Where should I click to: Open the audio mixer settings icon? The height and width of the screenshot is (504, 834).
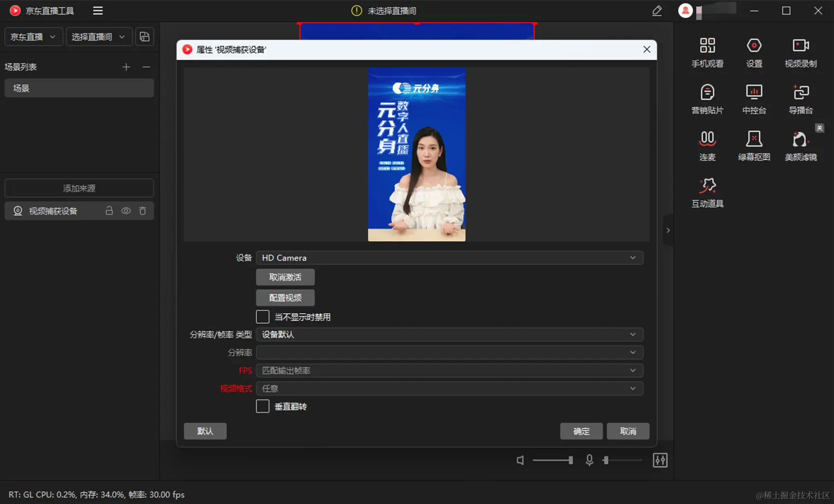coord(660,460)
